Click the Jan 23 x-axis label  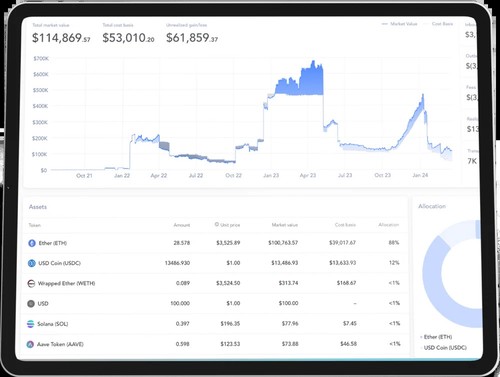pyautogui.click(x=271, y=175)
